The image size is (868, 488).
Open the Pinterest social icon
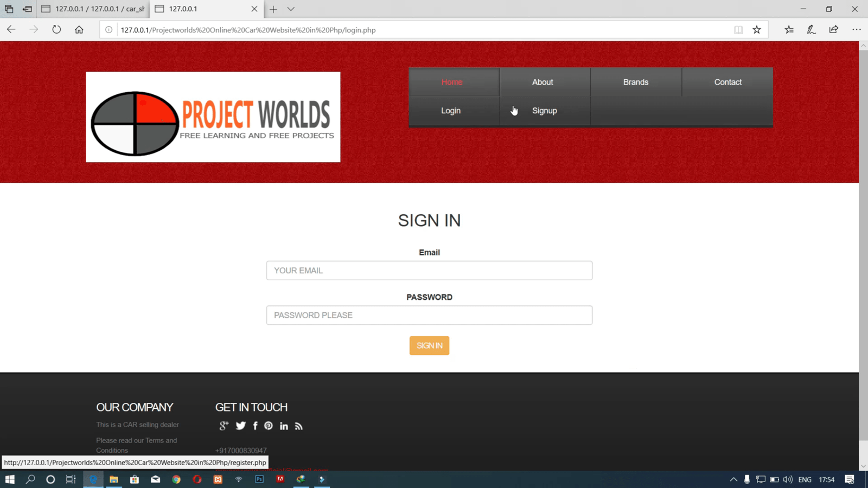point(269,426)
